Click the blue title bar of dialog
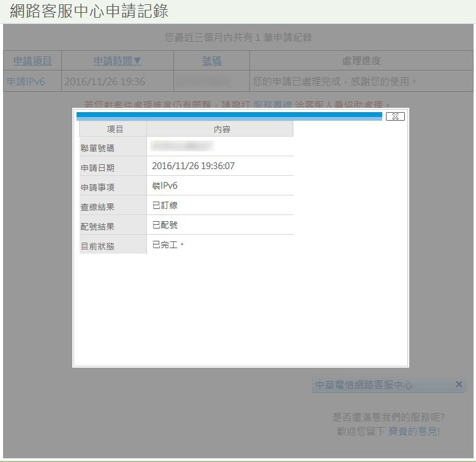 point(229,116)
